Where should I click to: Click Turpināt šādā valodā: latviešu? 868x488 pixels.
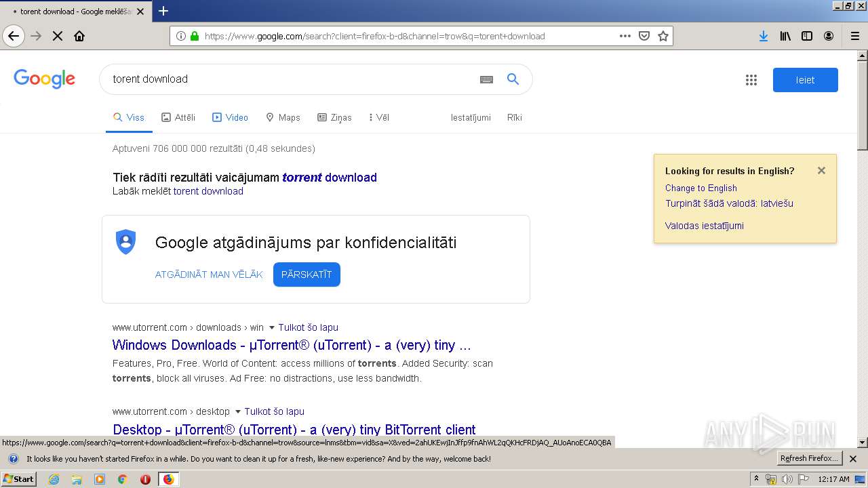[x=729, y=203]
